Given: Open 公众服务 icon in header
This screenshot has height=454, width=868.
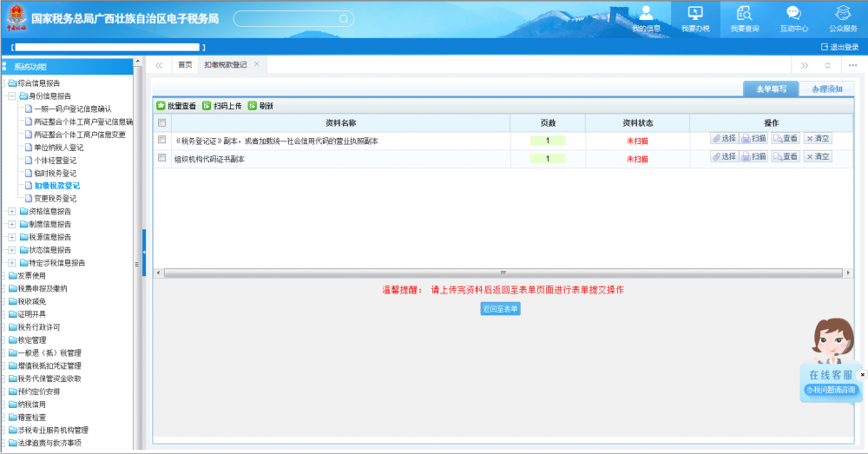Looking at the screenshot, I should point(842,15).
